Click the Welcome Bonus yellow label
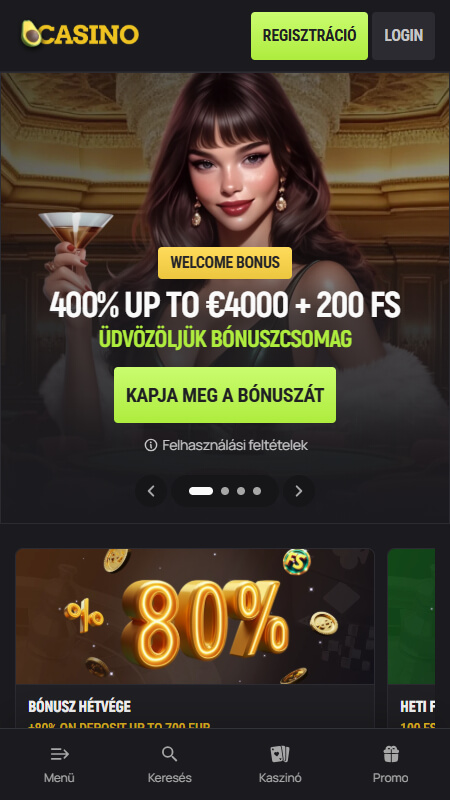Viewport: 450px width, 800px height. coord(225,263)
